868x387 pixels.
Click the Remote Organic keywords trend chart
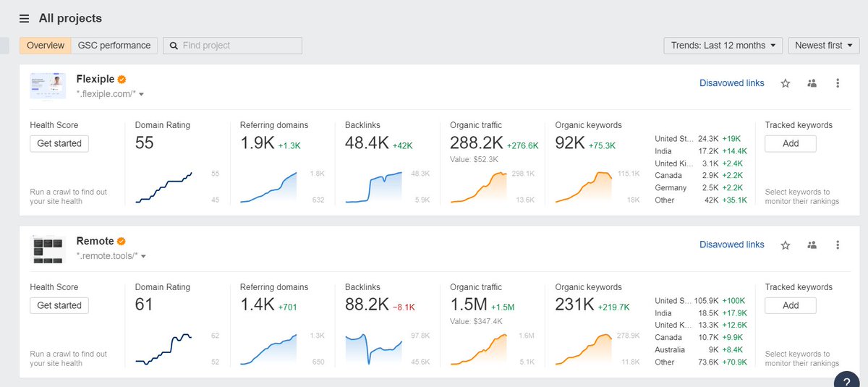[x=583, y=349]
